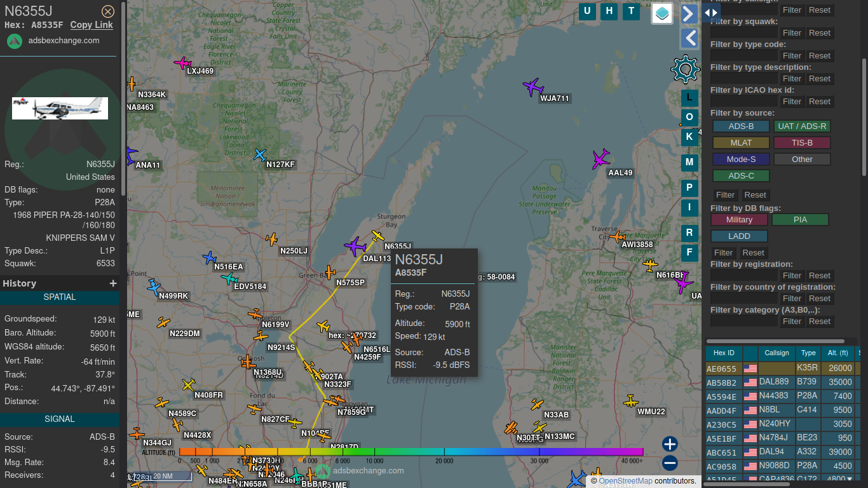Click the altitude color legend bar
Viewport: 868px width, 488px height.
[411, 452]
